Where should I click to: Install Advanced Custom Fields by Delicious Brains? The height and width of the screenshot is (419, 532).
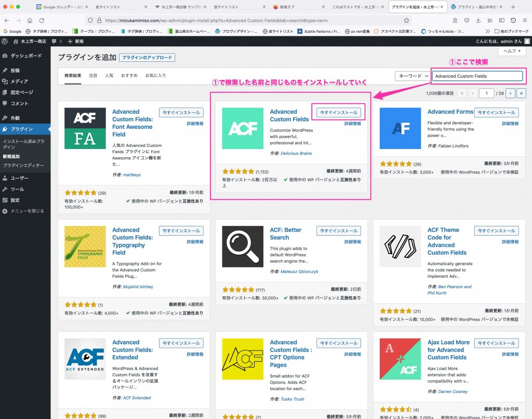338,112
